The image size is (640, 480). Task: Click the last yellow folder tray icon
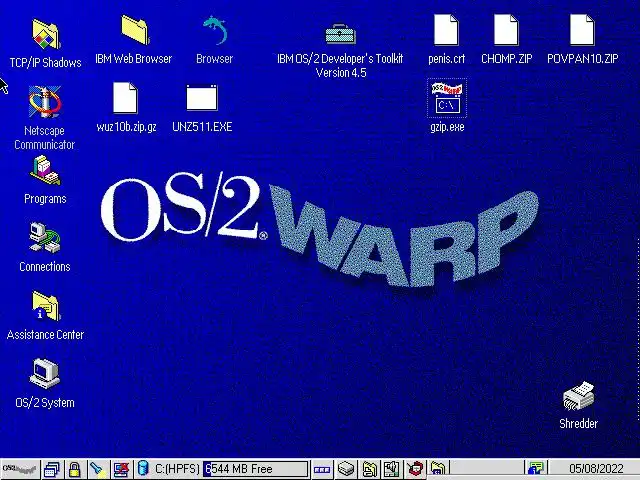tap(438, 469)
